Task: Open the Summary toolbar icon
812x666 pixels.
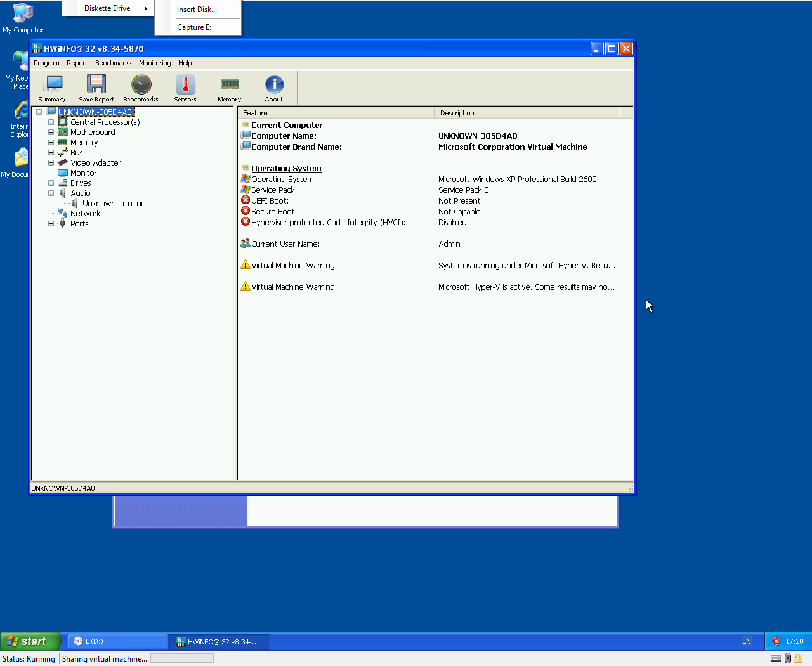Action: pos(52,88)
